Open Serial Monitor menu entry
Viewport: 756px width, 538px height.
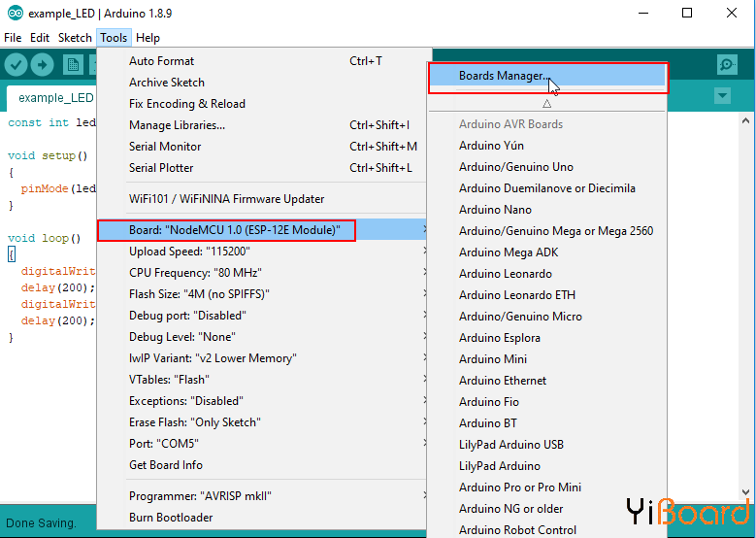(x=262, y=147)
